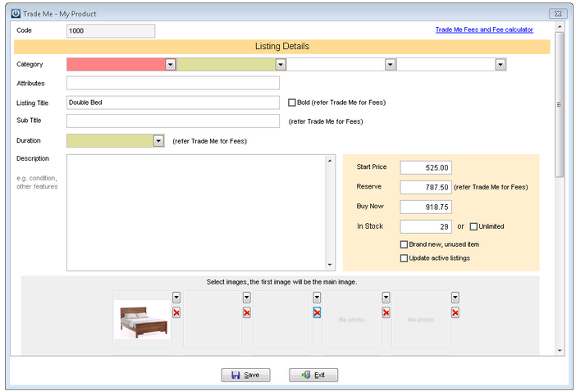Image resolution: width=576 pixels, height=392 pixels.
Task: Expand the fourth Category dropdown
Action: tap(501, 65)
